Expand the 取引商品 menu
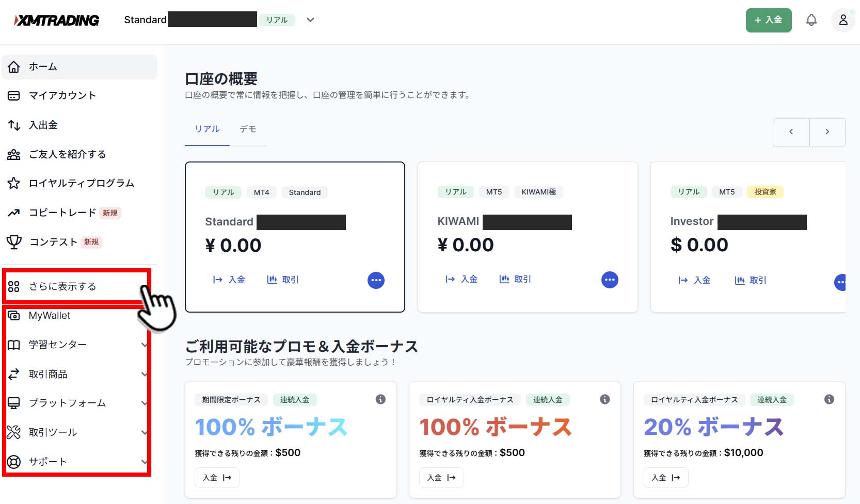Screen dimensions: 860x504 pyautogui.click(x=144, y=374)
